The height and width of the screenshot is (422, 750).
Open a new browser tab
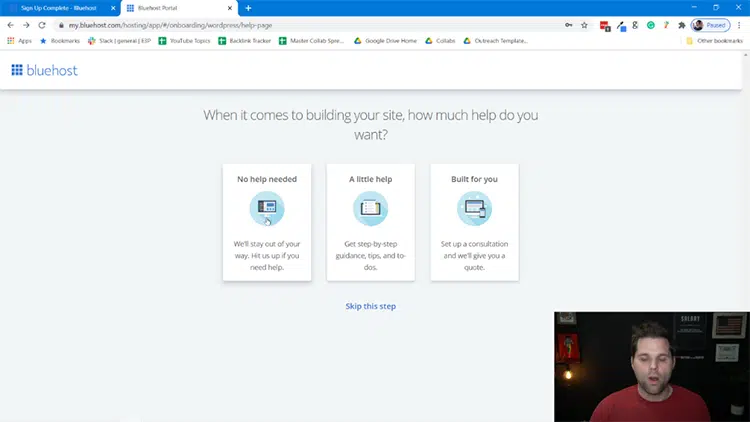coord(248,8)
